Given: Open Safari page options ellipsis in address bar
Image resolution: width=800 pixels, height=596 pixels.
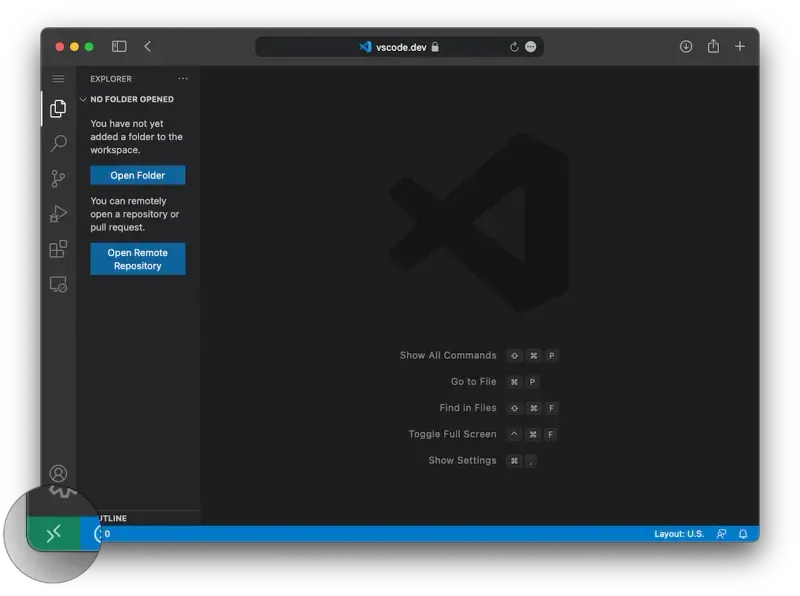Looking at the screenshot, I should tap(531, 47).
